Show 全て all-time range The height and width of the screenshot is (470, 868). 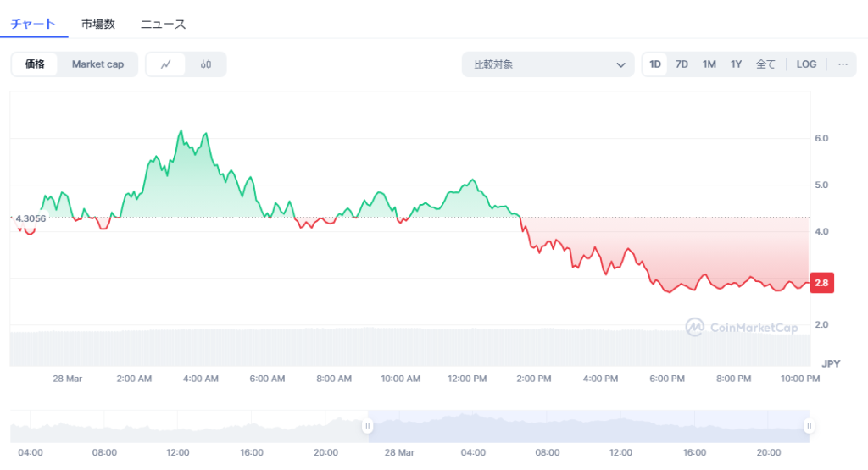click(x=765, y=64)
